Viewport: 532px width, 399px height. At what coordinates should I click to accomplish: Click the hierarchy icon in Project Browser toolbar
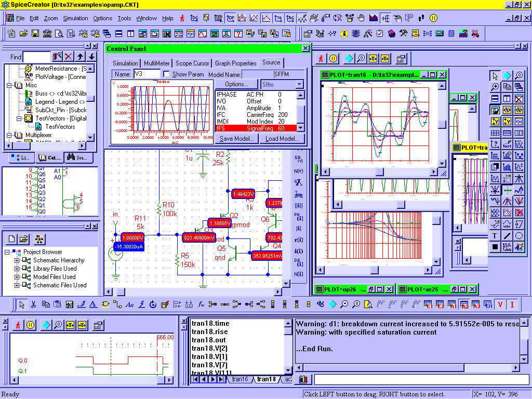[x=39, y=239]
